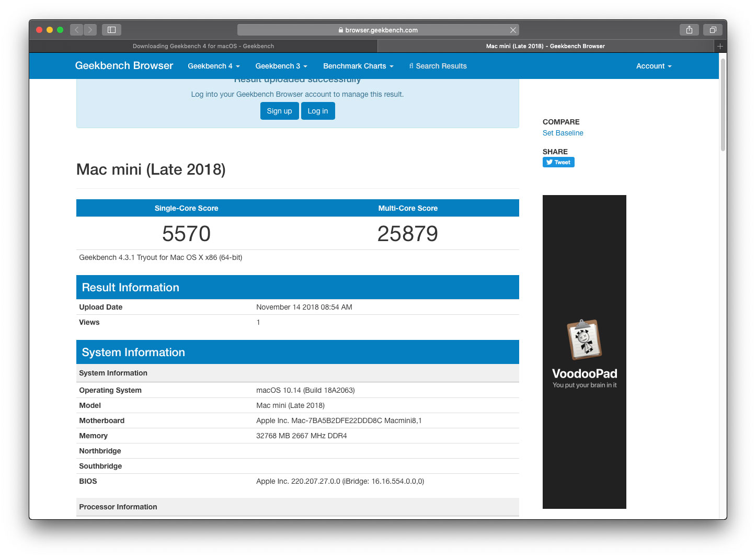
Task: Click the browser.geekbench.com address field
Action: (378, 30)
